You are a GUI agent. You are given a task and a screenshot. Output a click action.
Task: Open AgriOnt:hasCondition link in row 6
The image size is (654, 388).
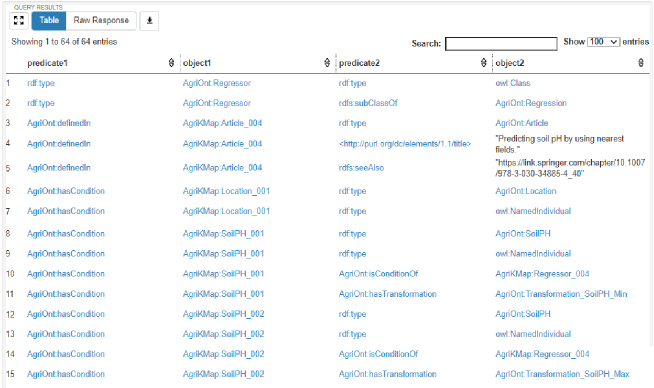tap(66, 191)
